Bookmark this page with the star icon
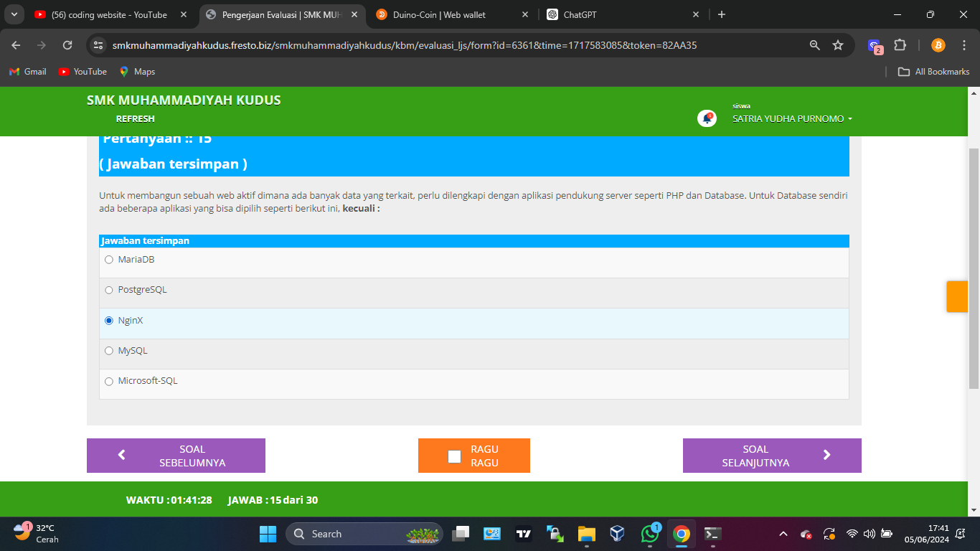This screenshot has width=980, height=551. coord(838,45)
